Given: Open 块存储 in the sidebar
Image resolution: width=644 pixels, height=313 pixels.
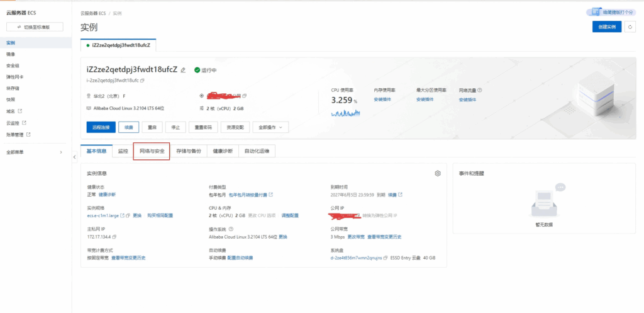Looking at the screenshot, I should pyautogui.click(x=13, y=88).
